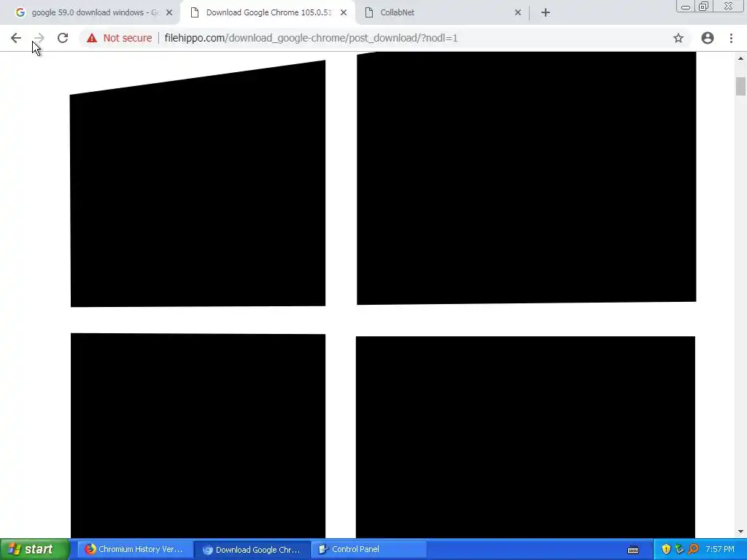Image resolution: width=747 pixels, height=560 pixels.
Task: Close the Download Google Chrome tab
Action: (344, 13)
